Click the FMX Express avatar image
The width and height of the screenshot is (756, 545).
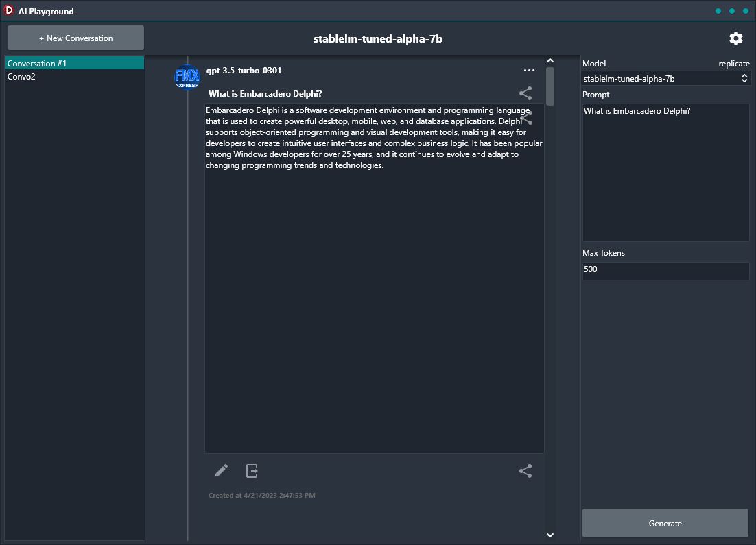click(187, 77)
